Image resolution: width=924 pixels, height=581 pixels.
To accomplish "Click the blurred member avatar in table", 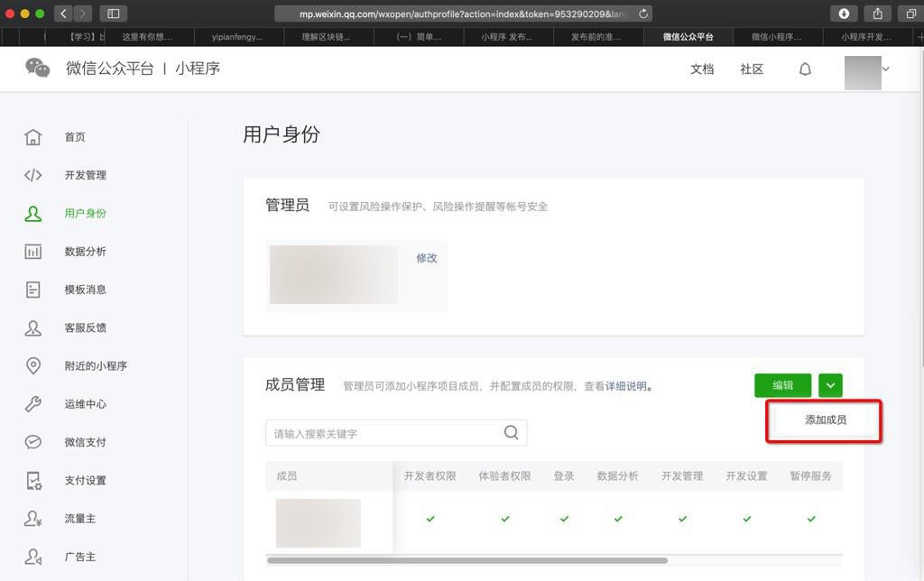I will (319, 522).
